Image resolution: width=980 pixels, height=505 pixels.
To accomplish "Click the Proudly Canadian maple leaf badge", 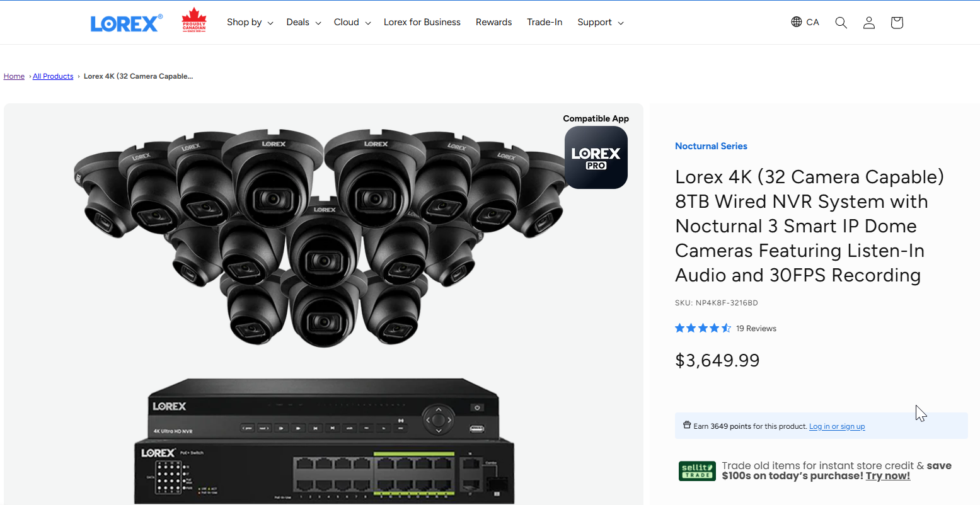I will [x=194, y=21].
